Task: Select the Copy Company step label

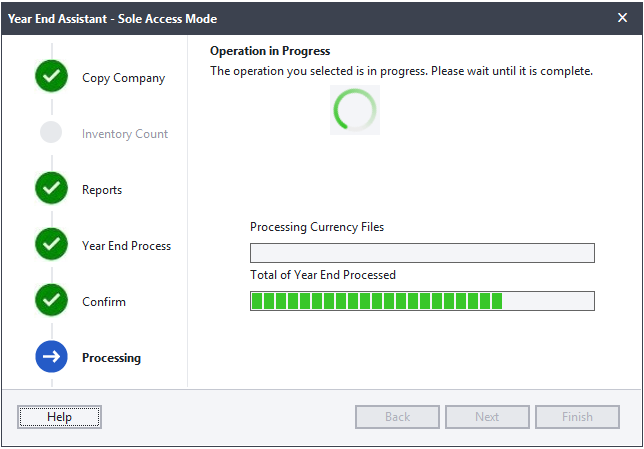Action: (124, 78)
